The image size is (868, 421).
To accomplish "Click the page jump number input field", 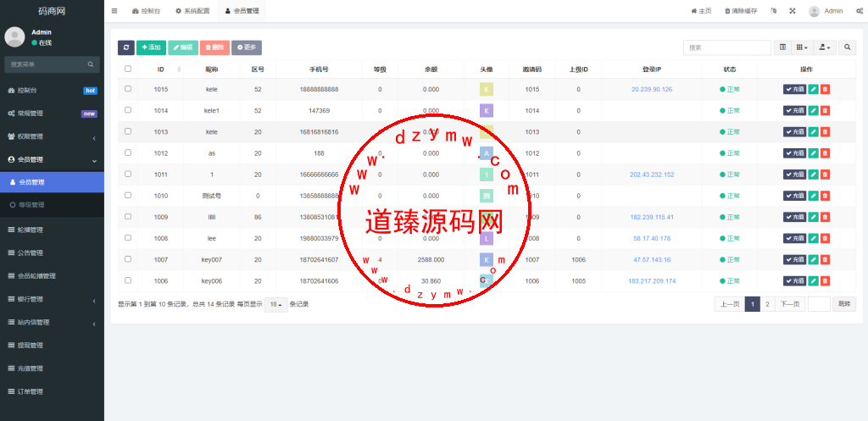I will tap(820, 304).
